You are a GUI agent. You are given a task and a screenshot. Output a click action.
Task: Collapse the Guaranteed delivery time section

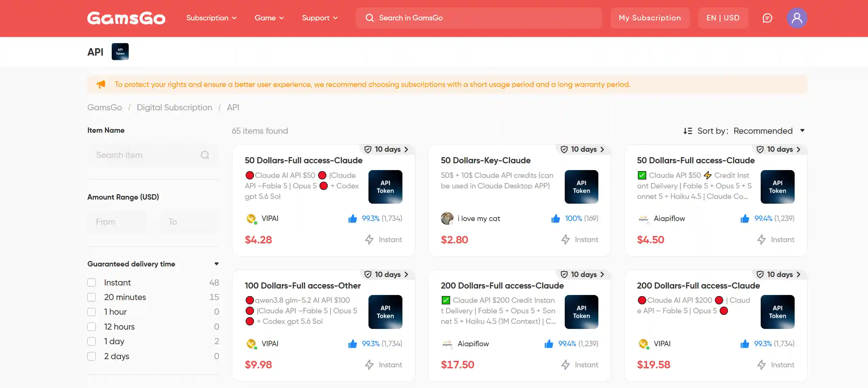[217, 264]
